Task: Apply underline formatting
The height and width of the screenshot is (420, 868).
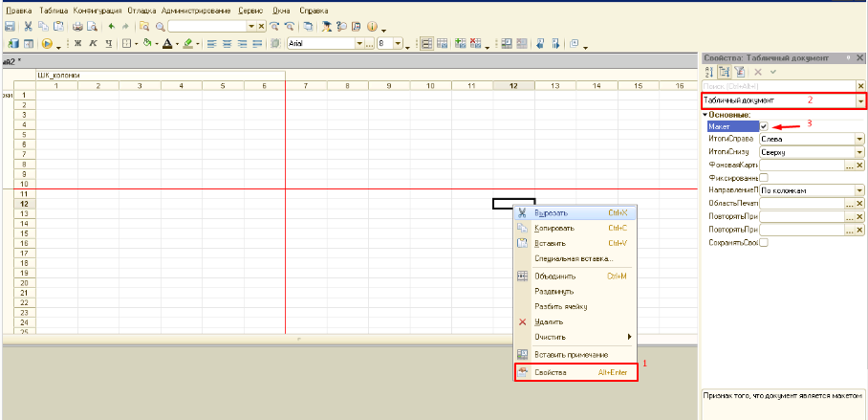Action: [108, 44]
